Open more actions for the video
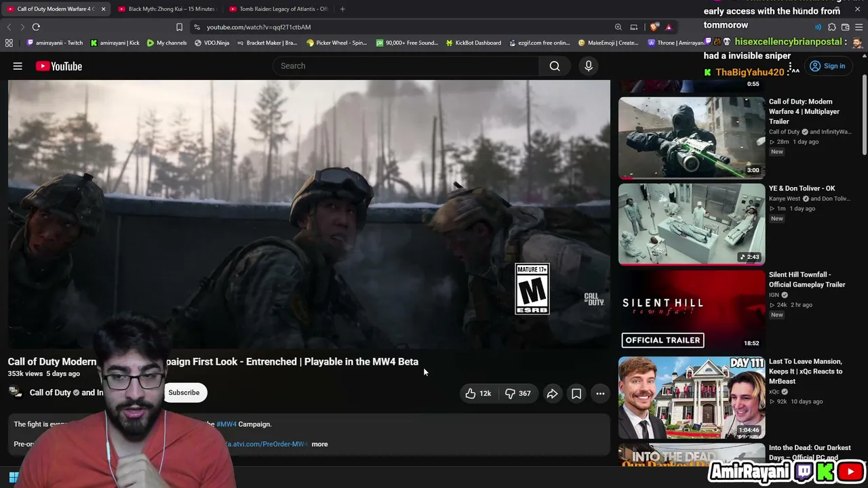Viewport: 868px width, 488px height. tap(600, 393)
